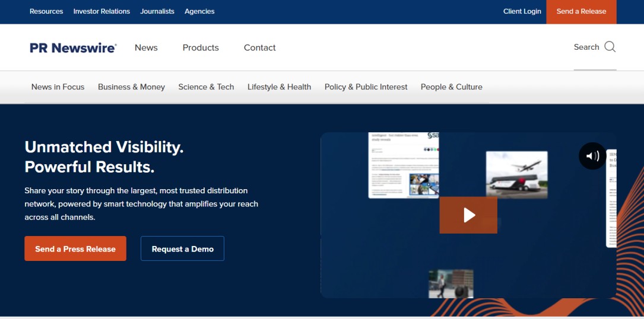The image size is (644, 319).
Task: Open the News menu
Action: tap(146, 47)
